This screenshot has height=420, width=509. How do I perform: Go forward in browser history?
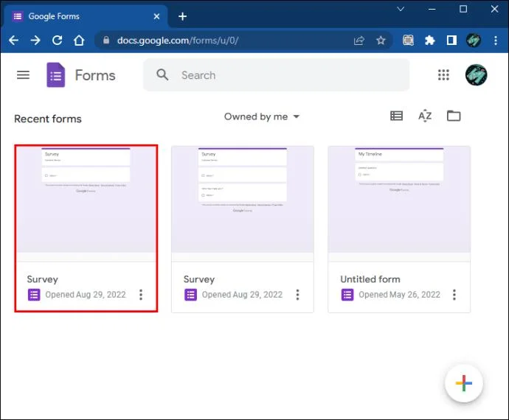click(35, 41)
